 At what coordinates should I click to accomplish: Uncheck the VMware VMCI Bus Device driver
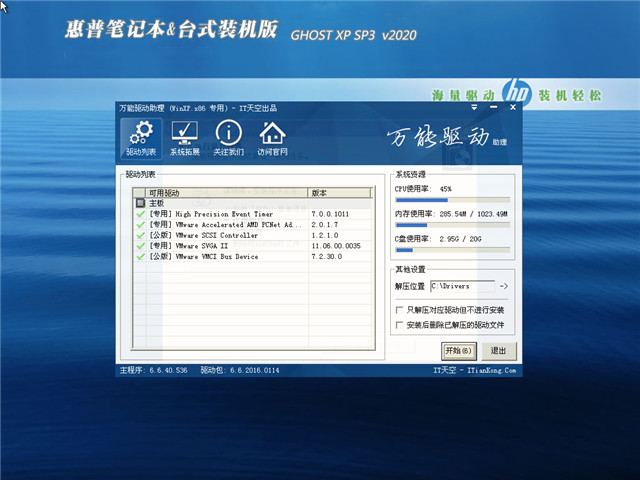click(140, 256)
